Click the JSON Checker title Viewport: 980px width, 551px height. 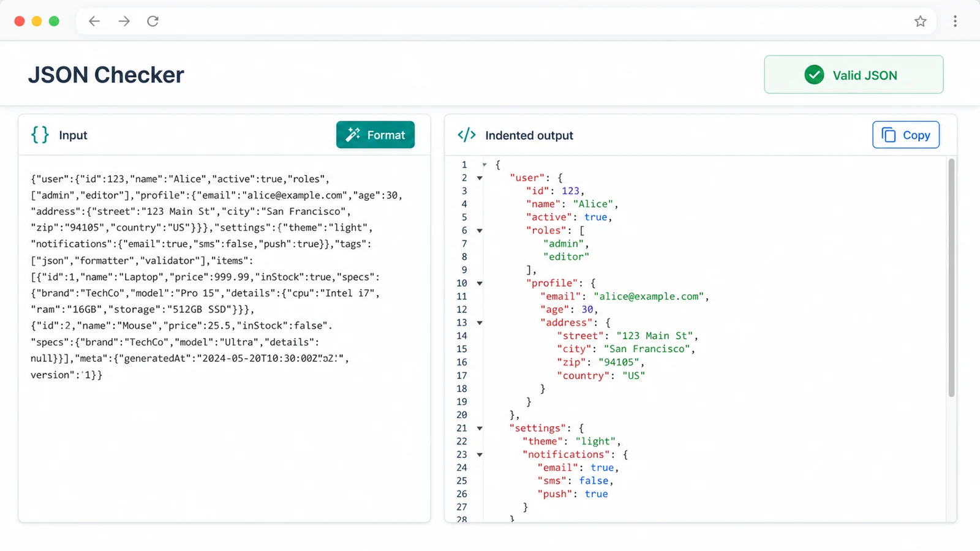(x=106, y=75)
